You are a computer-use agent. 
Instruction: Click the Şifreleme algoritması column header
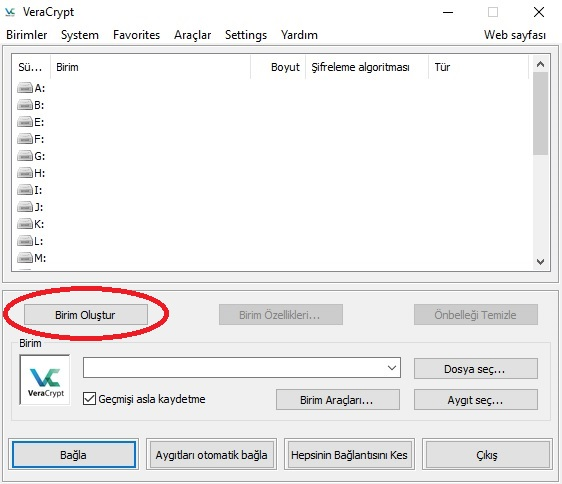(x=367, y=67)
